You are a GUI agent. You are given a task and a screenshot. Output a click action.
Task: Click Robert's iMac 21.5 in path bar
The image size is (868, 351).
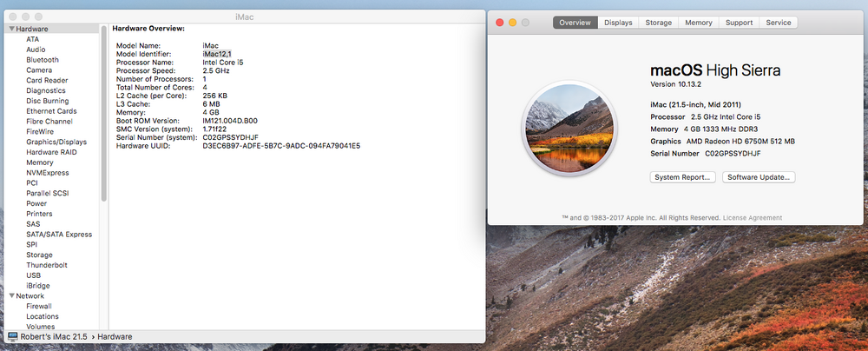[x=54, y=336]
